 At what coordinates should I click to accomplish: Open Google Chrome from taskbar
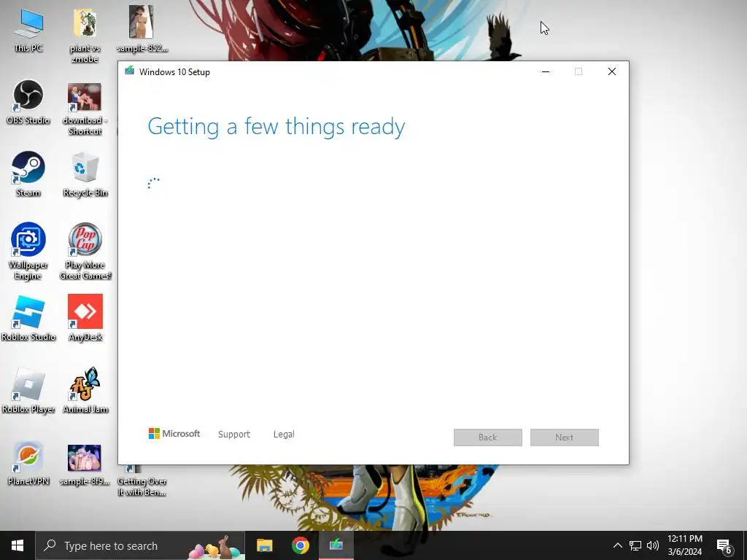tap(300, 545)
